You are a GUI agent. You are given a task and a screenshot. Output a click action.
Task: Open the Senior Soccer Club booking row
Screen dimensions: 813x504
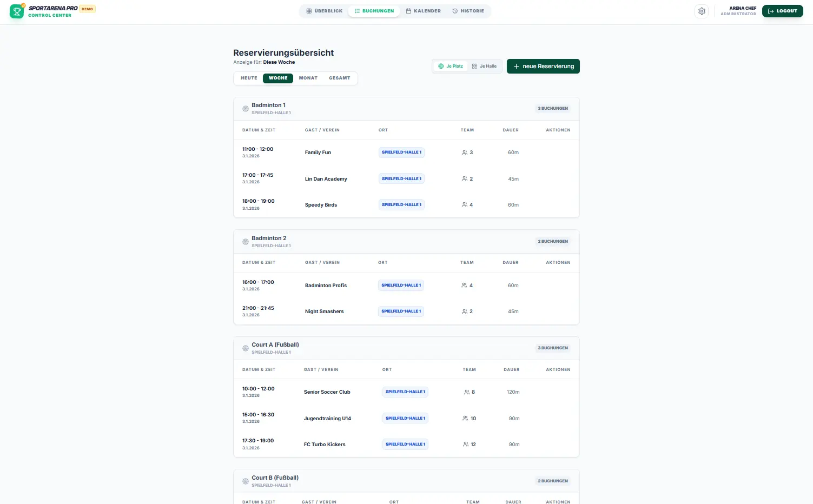(x=327, y=392)
